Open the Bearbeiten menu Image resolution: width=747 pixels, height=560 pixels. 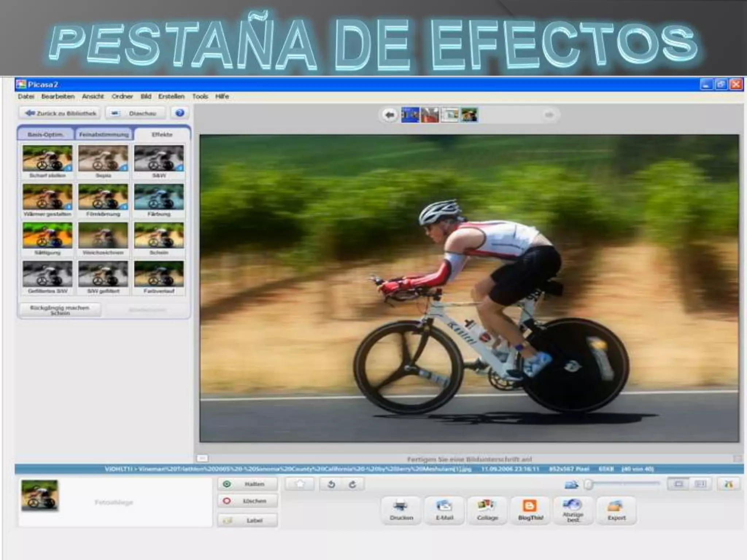[58, 96]
